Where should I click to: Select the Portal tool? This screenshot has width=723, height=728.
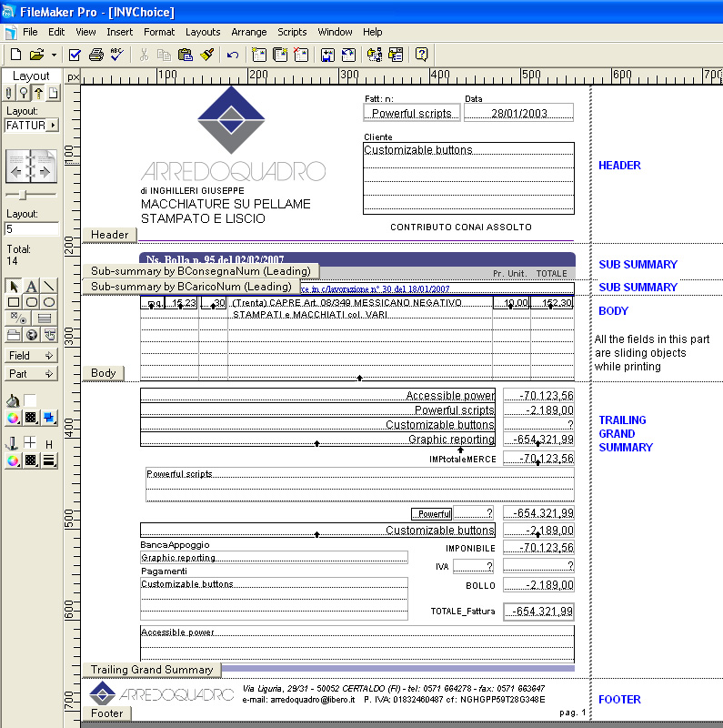(x=45, y=318)
